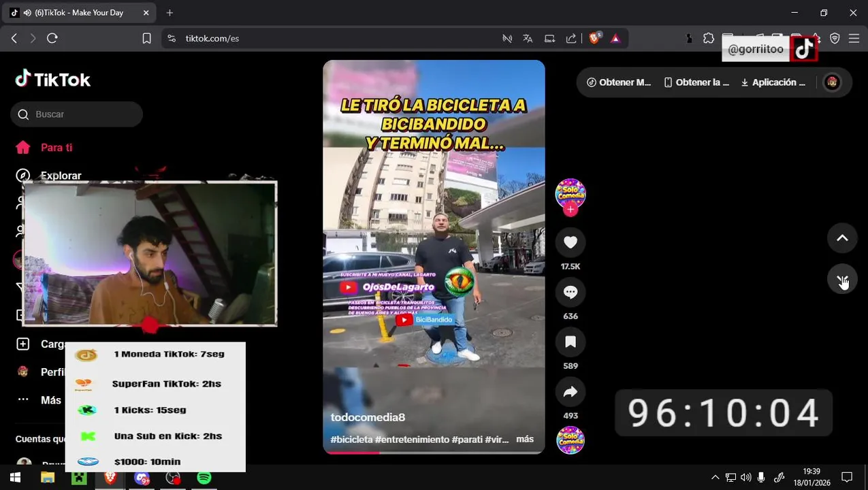
Task: Show hidden system tray icons
Action: [715, 478]
